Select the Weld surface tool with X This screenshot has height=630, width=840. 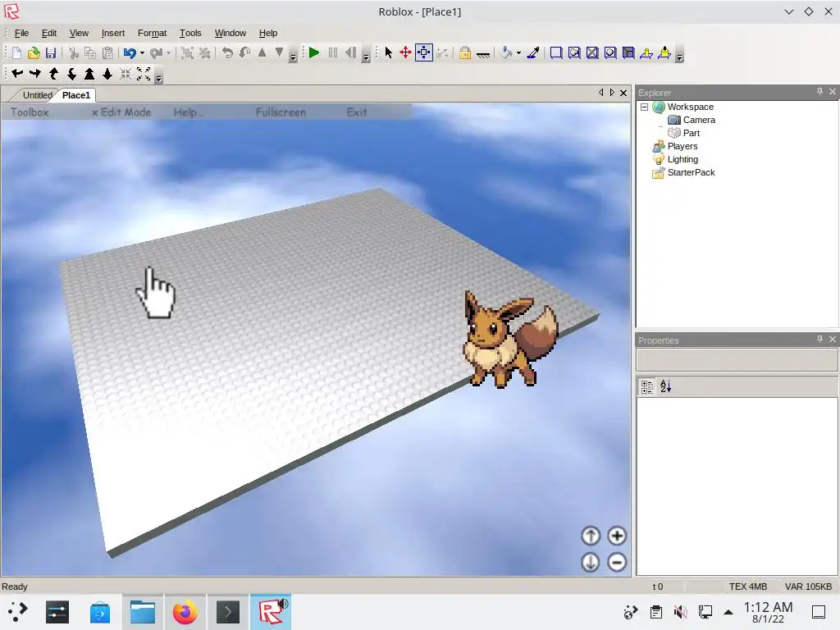(592, 52)
